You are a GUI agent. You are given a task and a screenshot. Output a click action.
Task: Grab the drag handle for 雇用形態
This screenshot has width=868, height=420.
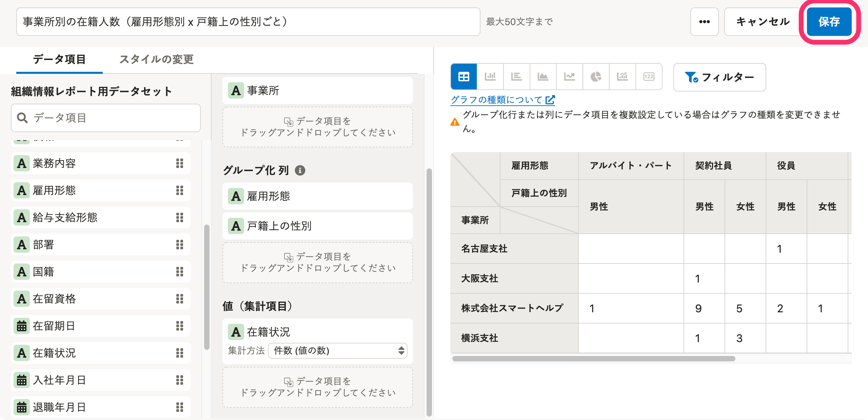tap(180, 190)
